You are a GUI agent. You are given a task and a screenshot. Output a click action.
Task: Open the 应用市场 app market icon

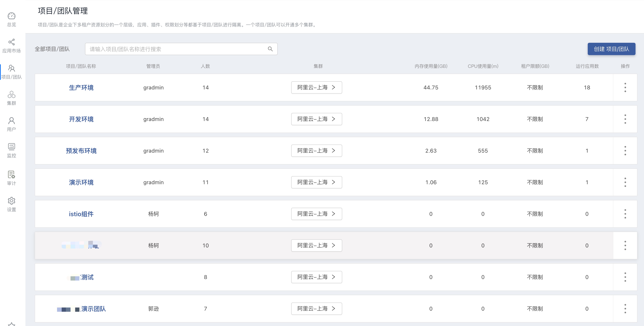[x=12, y=42]
